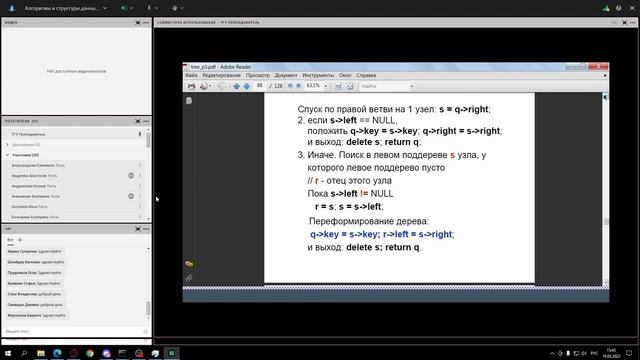Click the status icon beside Андреева Анастасия
This screenshot has height=360, width=640.
(131, 176)
